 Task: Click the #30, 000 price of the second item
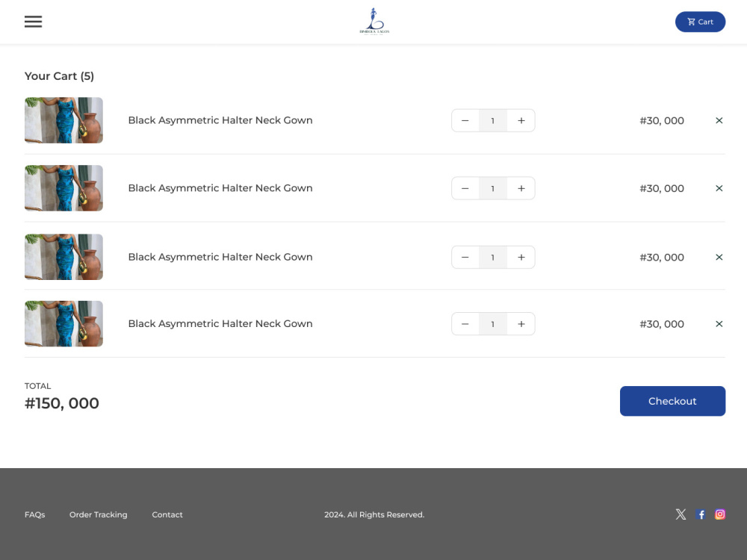click(662, 189)
